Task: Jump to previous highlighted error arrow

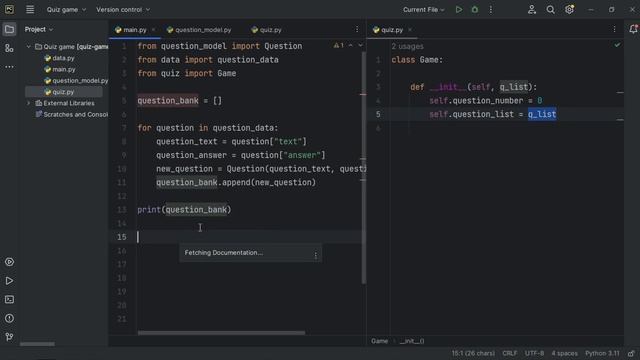Action: coord(351,45)
